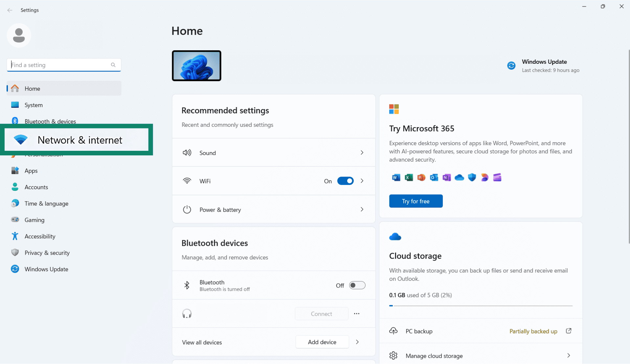Select Privacy & security in the sidebar
630x364 pixels.
47,253
